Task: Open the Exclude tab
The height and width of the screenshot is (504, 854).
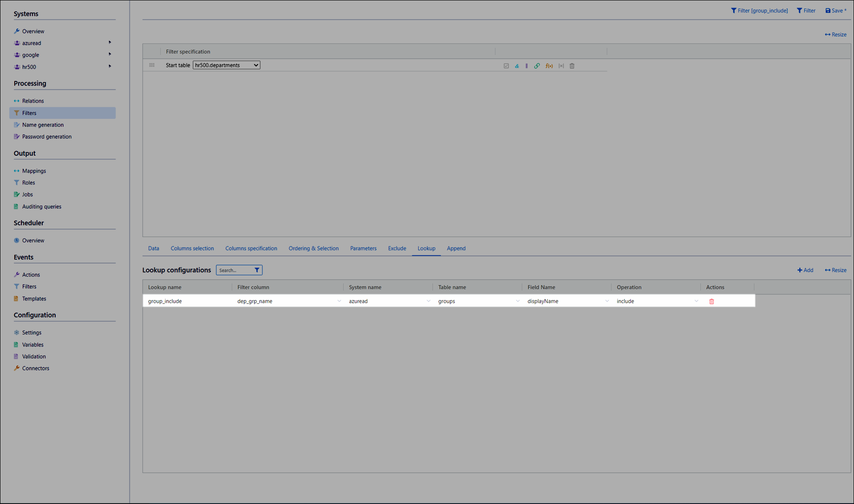Action: 397,248
